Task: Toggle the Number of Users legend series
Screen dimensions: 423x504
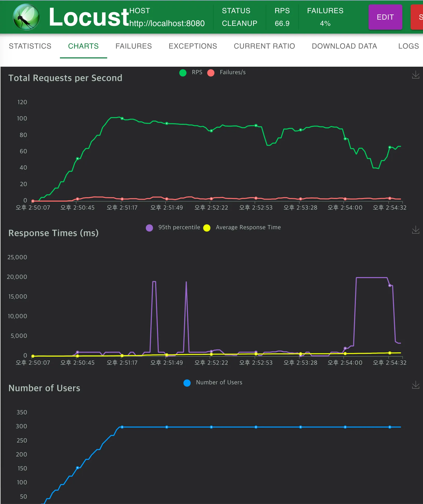Action: (213, 383)
